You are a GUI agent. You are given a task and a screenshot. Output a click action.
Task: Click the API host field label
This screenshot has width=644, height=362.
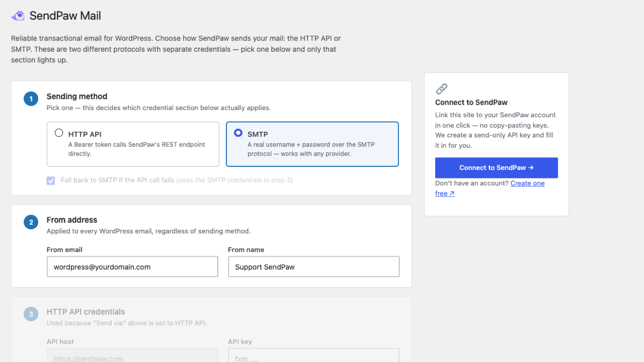pyautogui.click(x=60, y=342)
